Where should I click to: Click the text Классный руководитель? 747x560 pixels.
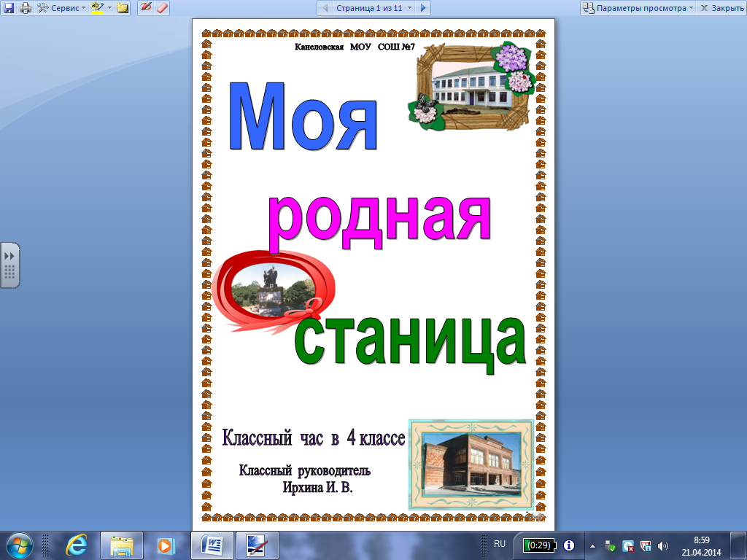pos(304,470)
